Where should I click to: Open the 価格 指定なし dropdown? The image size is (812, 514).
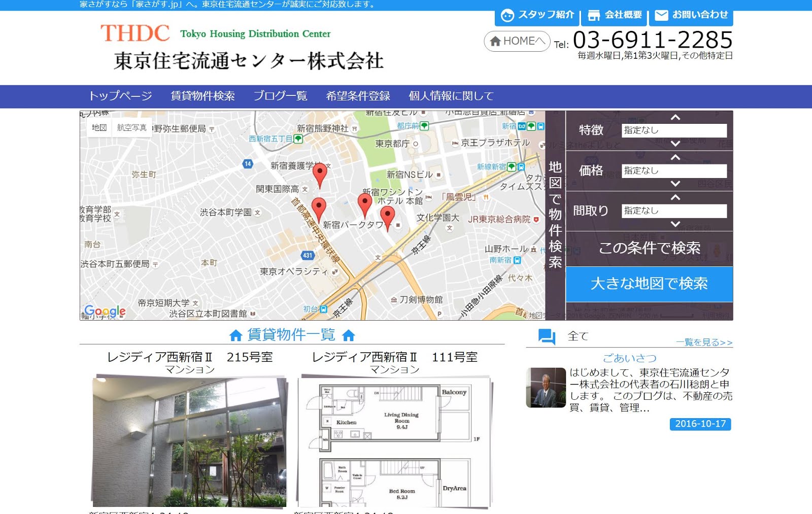[x=674, y=171]
